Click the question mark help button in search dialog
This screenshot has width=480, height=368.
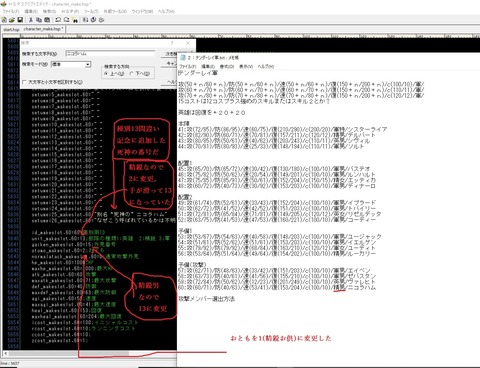(x=172, y=43)
